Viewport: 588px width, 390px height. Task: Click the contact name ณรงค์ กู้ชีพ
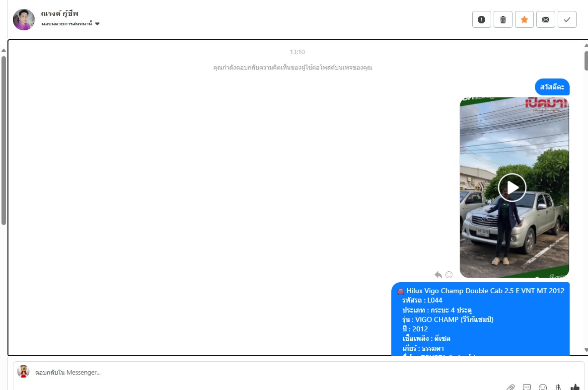[60, 13]
